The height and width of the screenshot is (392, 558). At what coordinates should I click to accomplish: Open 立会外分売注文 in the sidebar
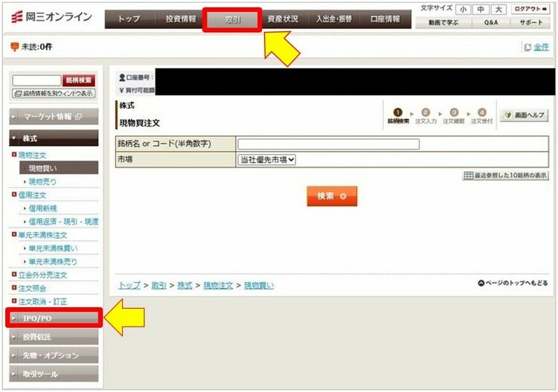42,275
